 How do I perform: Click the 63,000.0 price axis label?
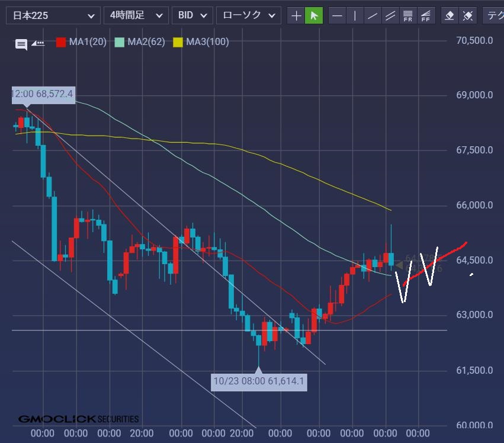pos(474,314)
